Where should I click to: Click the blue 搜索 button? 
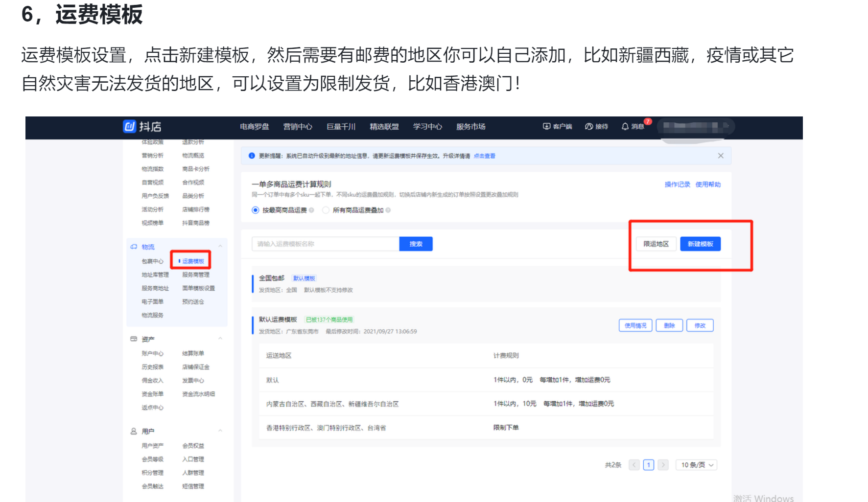[416, 244]
